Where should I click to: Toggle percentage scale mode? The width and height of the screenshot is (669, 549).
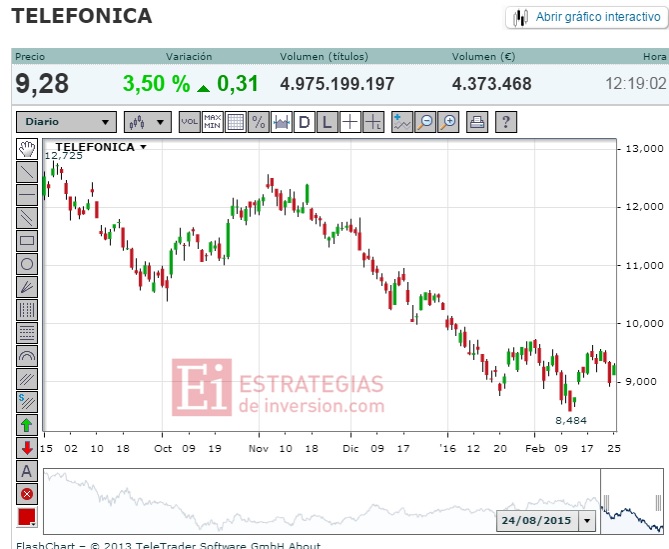pos(259,122)
